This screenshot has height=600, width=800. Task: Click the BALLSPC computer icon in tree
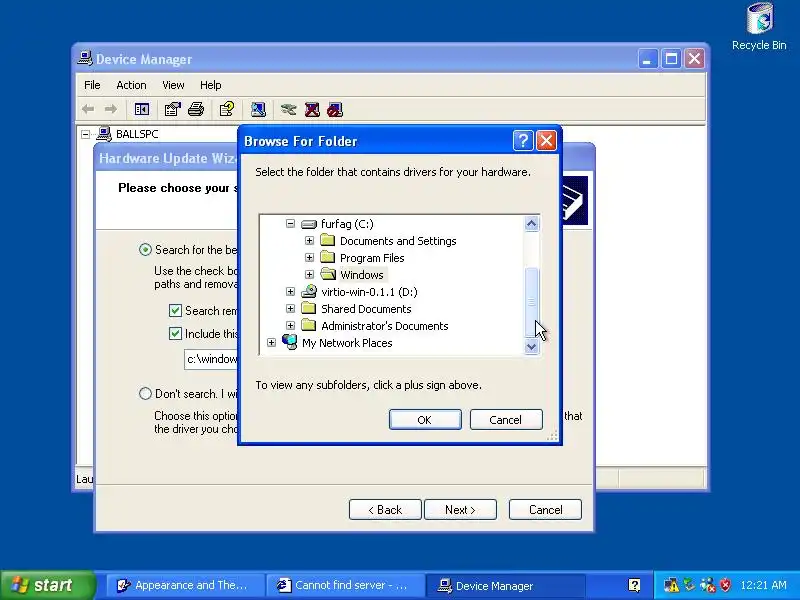pyautogui.click(x=104, y=134)
